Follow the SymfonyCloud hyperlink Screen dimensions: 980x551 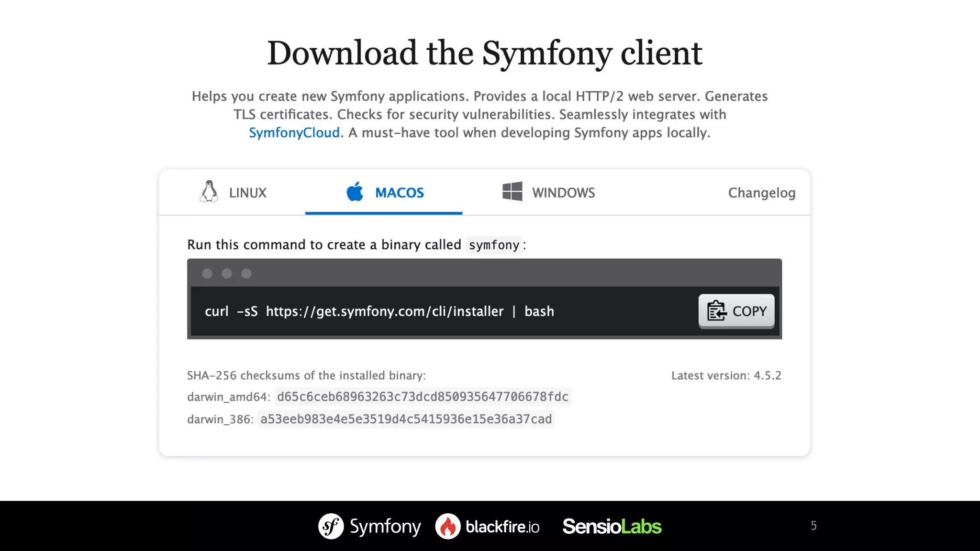[294, 132]
